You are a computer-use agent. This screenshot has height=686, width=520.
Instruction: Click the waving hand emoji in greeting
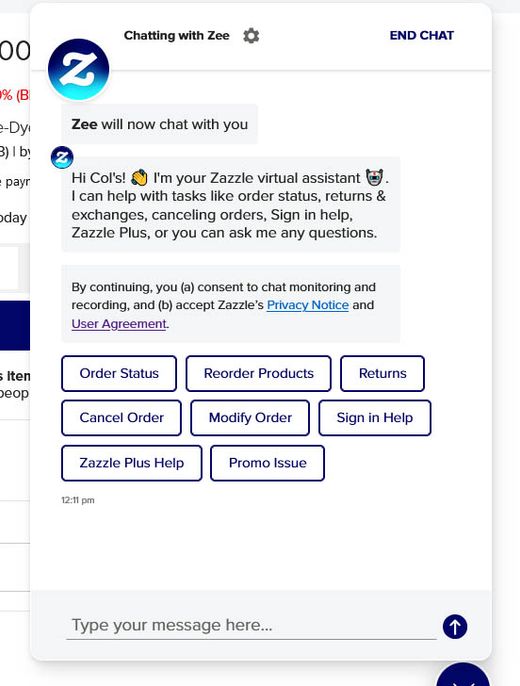[x=140, y=178]
